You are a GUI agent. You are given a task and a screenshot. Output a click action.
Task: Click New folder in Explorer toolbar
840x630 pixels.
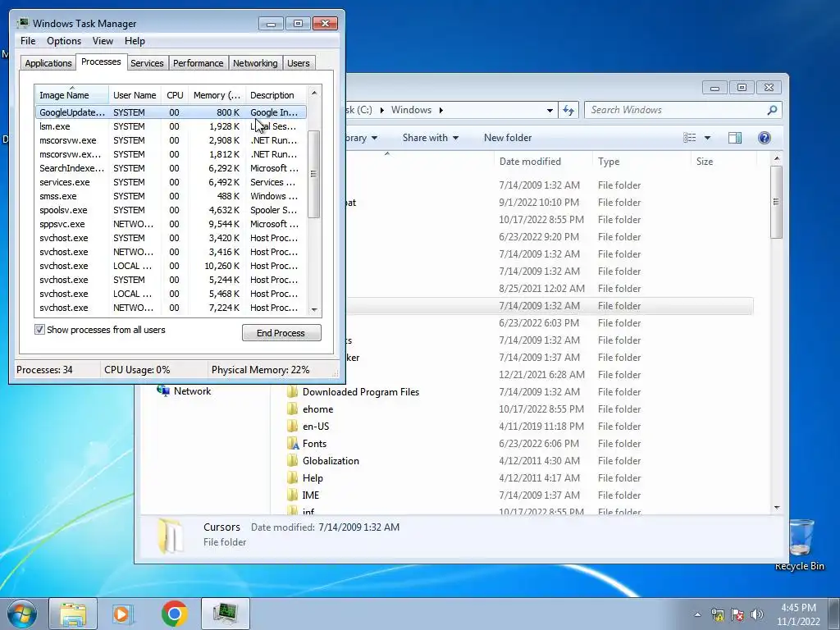pos(507,138)
